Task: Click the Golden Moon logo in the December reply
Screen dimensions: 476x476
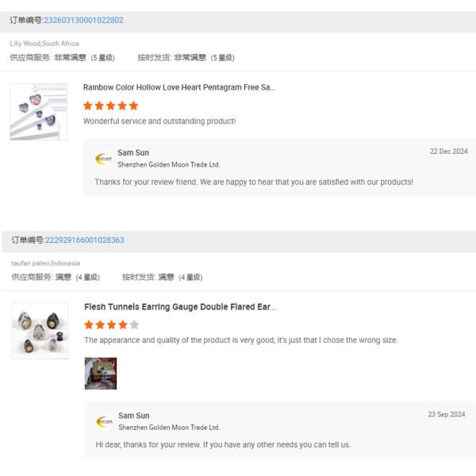Action: [x=103, y=159]
